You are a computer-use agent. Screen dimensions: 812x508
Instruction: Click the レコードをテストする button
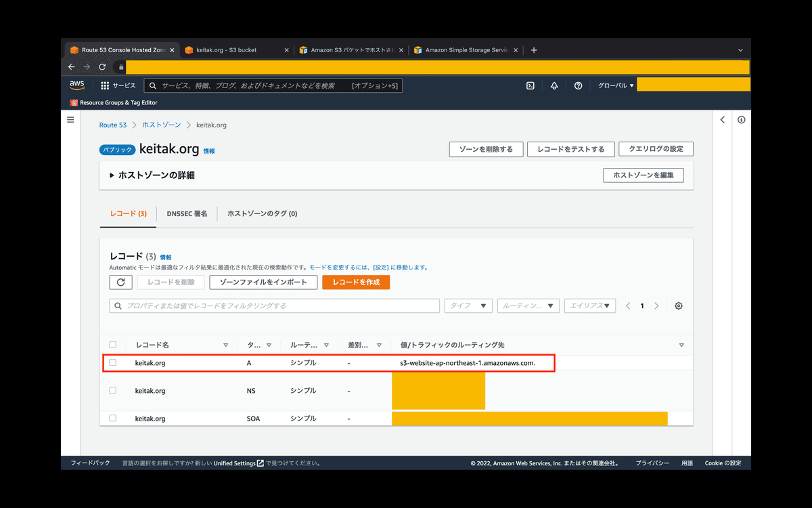coord(571,149)
